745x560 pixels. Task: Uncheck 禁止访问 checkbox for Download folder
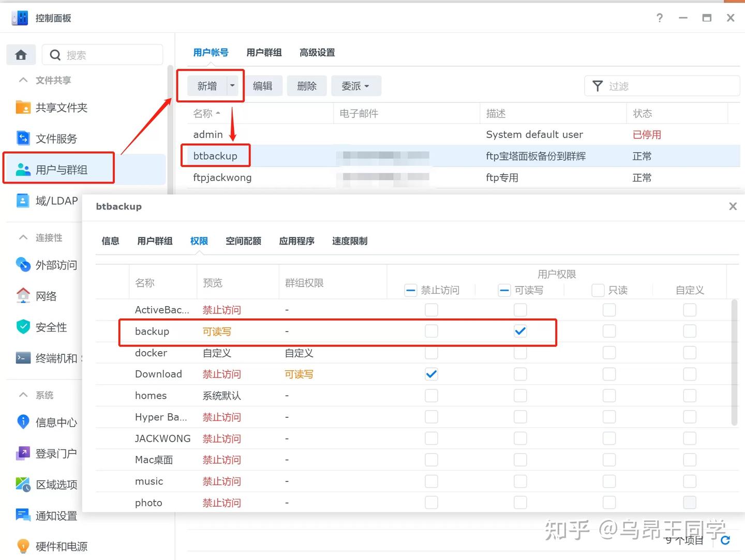431,374
